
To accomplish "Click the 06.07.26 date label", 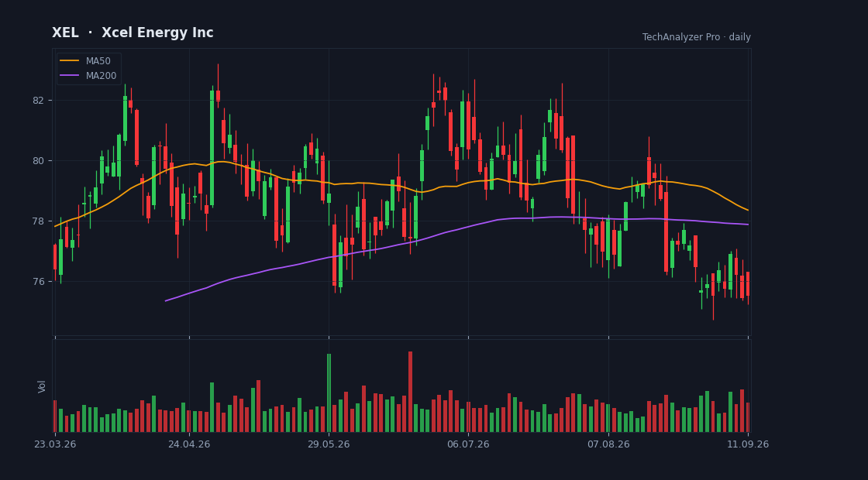I will coord(468,444).
